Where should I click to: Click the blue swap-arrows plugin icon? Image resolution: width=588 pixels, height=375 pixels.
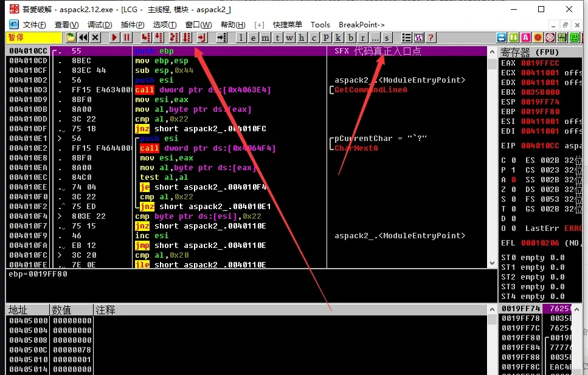pos(502,38)
